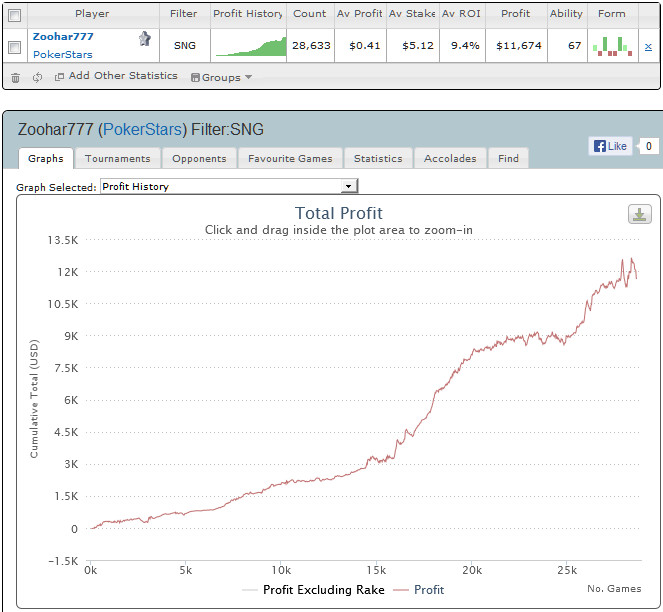Click the refresh icon beside trash
The width and height of the screenshot is (663, 612).
tap(37, 77)
